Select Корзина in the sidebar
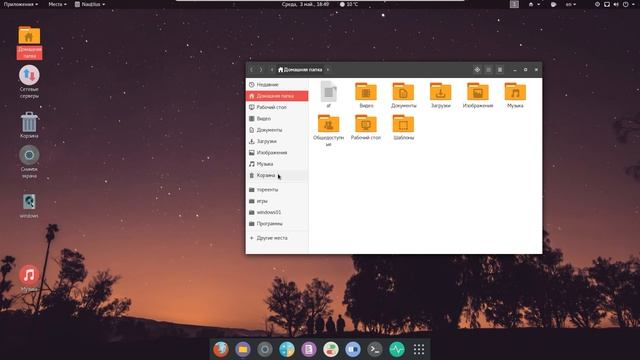Image resolution: width=640 pixels, height=360 pixels. (277, 176)
